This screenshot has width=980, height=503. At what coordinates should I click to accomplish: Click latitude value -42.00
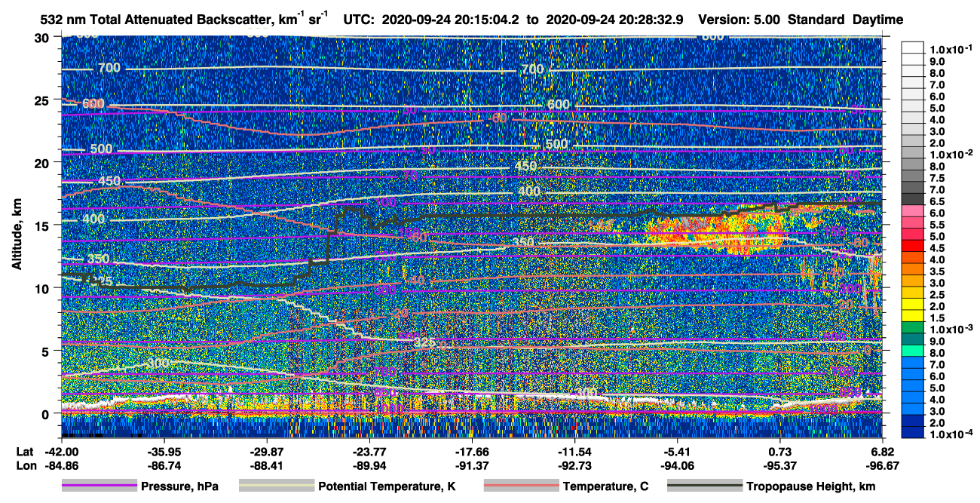[x=62, y=452]
